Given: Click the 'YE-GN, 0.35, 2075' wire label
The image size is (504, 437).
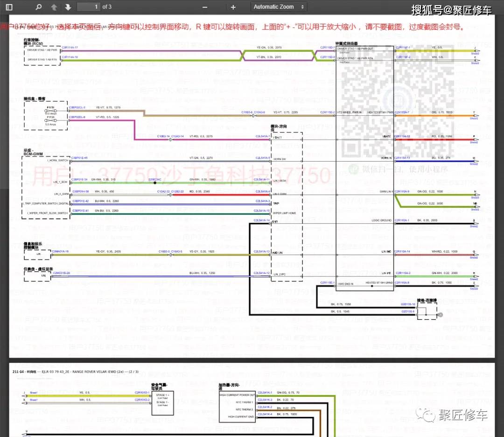Looking at the screenshot, I should pyautogui.click(x=269, y=48).
